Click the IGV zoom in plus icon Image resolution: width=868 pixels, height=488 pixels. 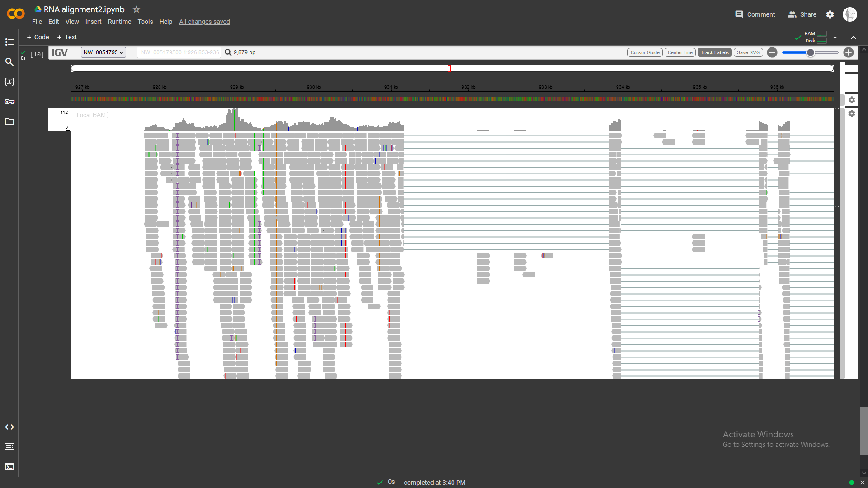pos(849,52)
